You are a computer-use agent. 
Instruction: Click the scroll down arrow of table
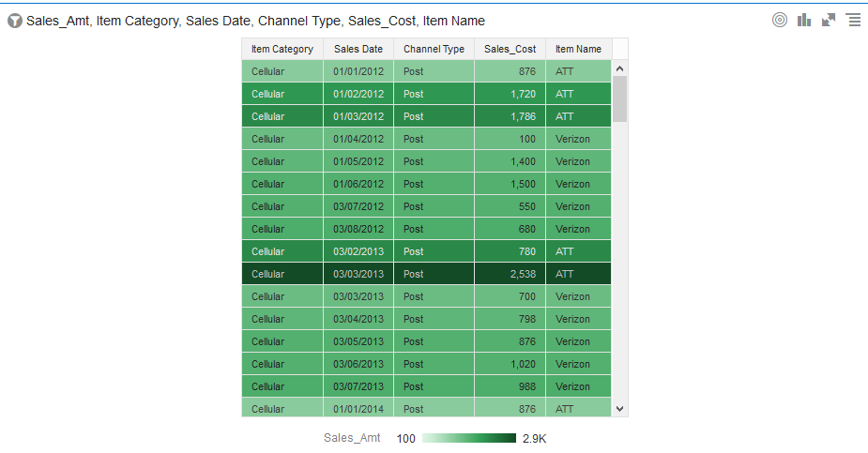(x=620, y=409)
